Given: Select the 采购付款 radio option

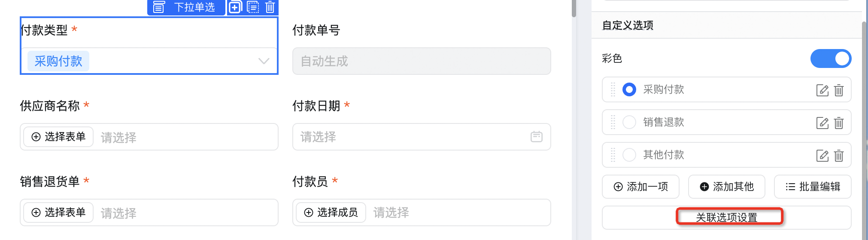Looking at the screenshot, I should point(629,89).
